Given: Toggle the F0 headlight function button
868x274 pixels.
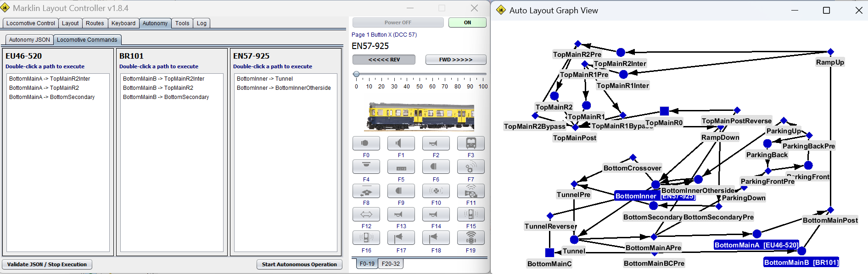Looking at the screenshot, I should [x=366, y=143].
